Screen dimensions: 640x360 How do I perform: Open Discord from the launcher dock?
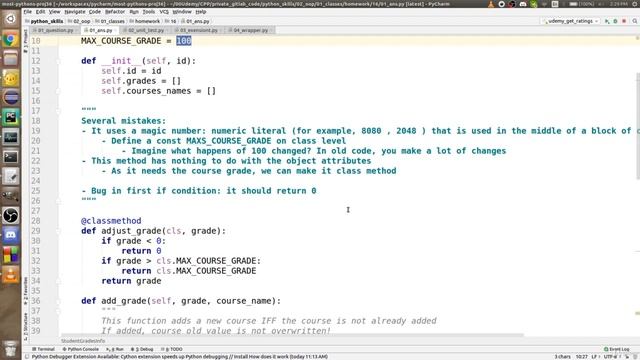pos(11,236)
